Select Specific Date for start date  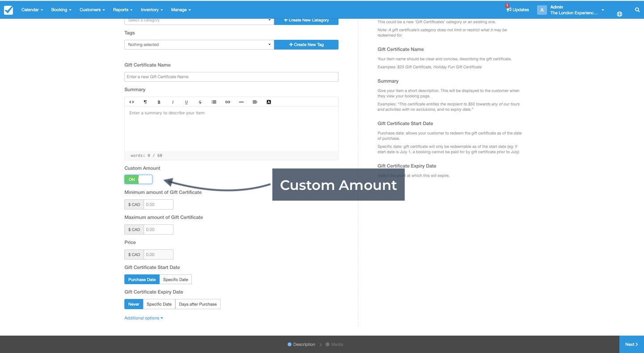click(175, 279)
